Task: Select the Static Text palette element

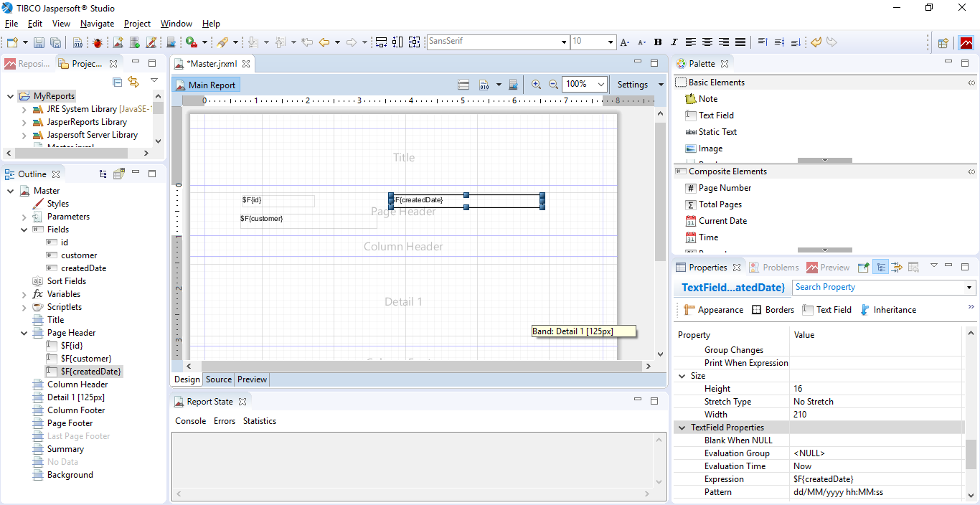Action: click(x=717, y=132)
